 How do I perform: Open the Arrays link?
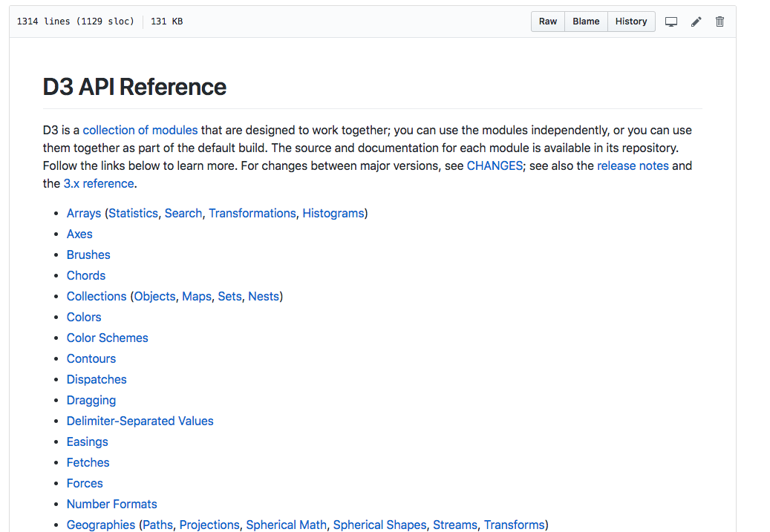tap(83, 214)
